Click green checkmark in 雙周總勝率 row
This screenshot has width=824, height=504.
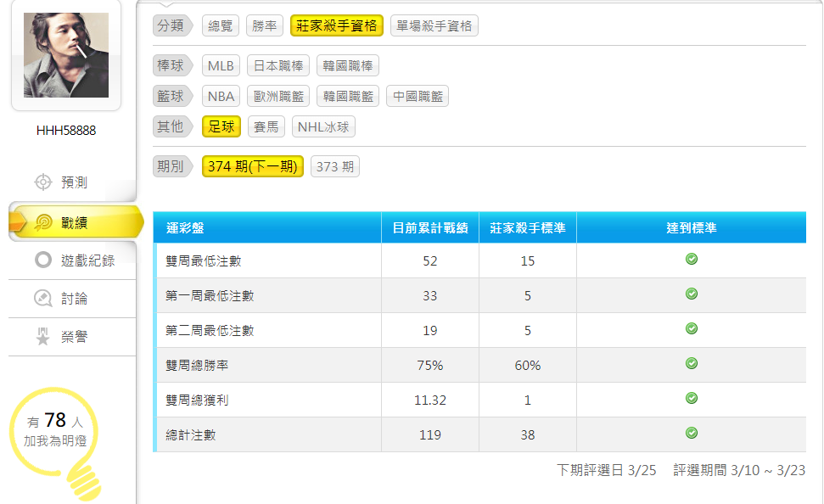point(691,363)
